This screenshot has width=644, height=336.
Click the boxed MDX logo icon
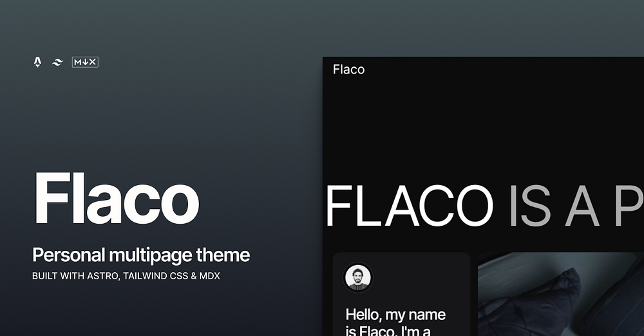[x=85, y=62]
